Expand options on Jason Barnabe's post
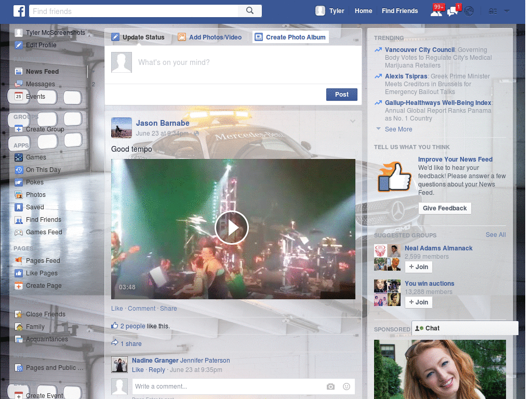 point(352,121)
